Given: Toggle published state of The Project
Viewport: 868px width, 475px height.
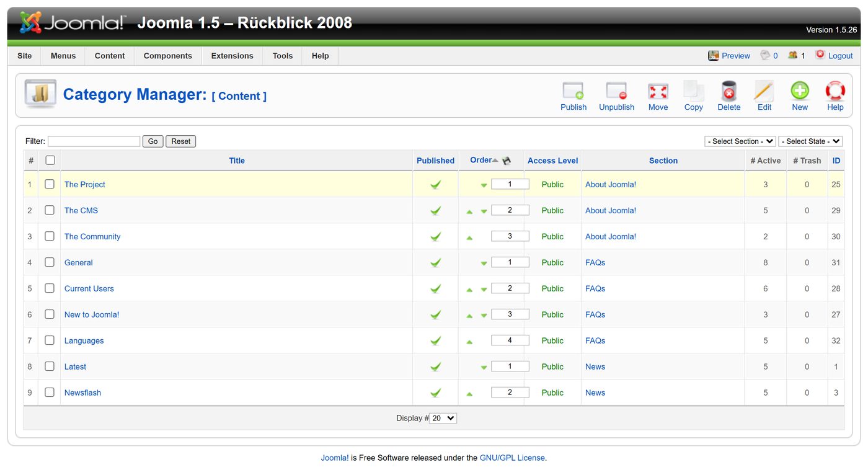Looking at the screenshot, I should click(x=436, y=185).
